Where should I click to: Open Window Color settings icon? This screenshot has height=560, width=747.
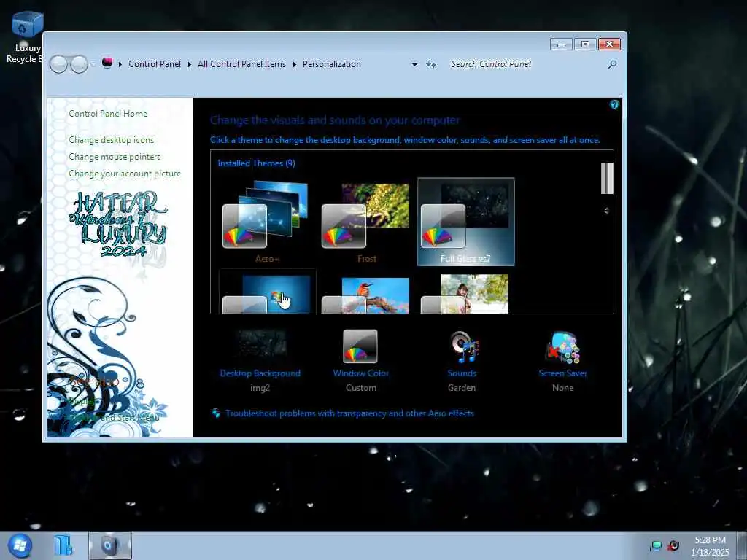click(360, 346)
